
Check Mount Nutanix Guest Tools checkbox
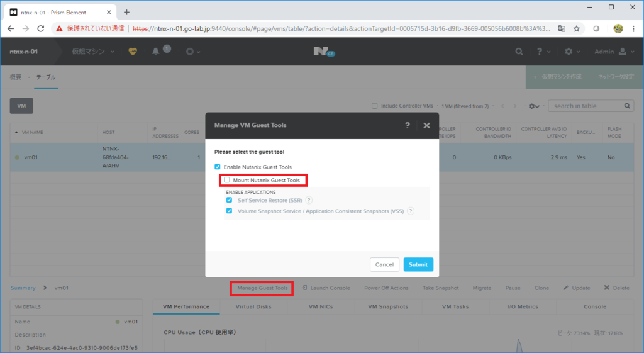coord(226,179)
